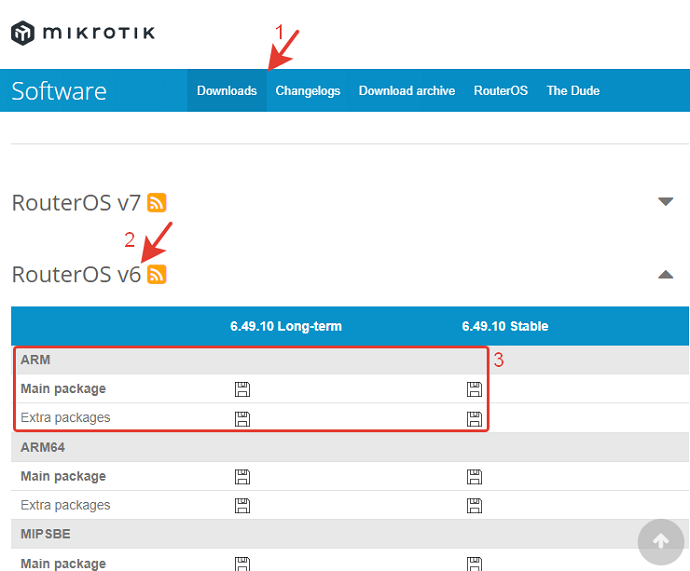Download MIPSBE Main package Stable
This screenshot has height=571, width=690.
tap(474, 564)
